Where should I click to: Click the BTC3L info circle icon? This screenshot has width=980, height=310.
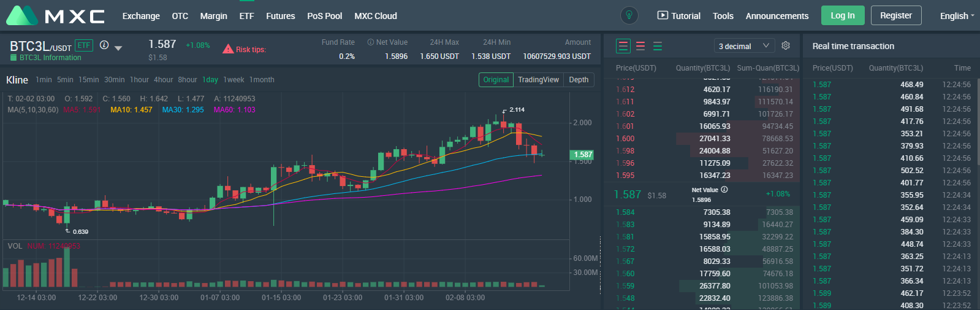click(x=104, y=45)
